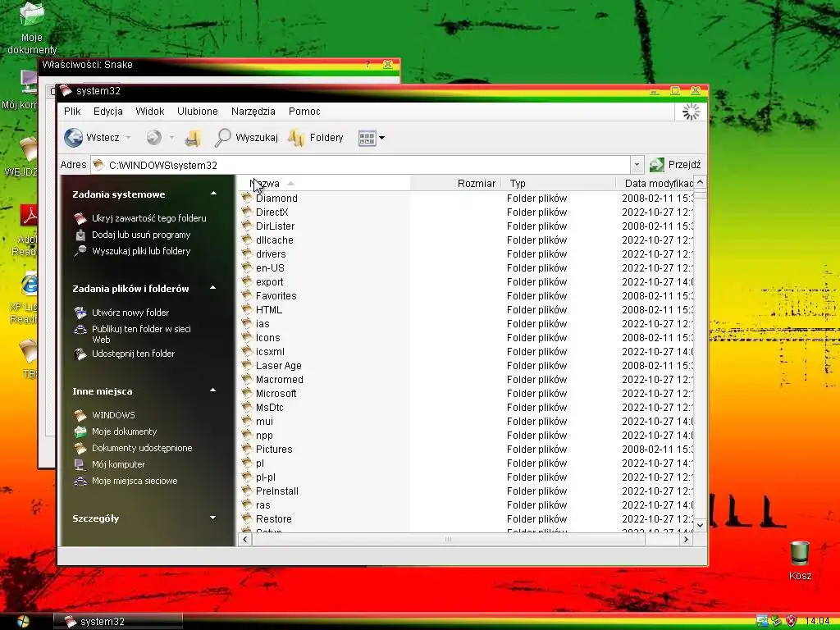840x630 pixels.
Task: Open the Plik menu
Action: coord(72,112)
